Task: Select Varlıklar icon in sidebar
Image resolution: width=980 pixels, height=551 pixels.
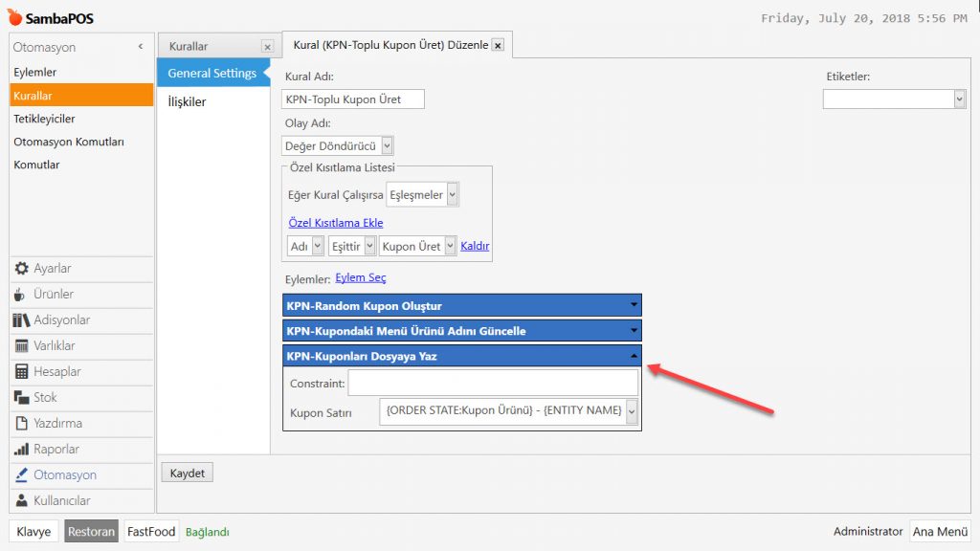Action: (21, 346)
